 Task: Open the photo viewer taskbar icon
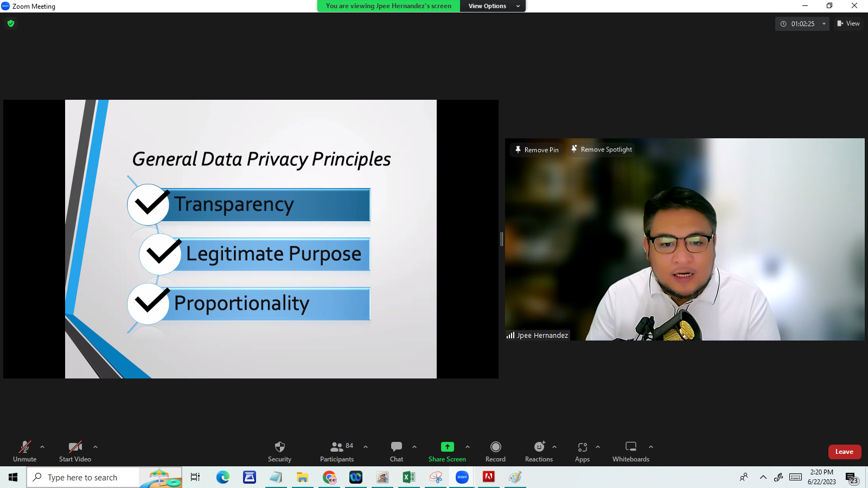(x=382, y=477)
